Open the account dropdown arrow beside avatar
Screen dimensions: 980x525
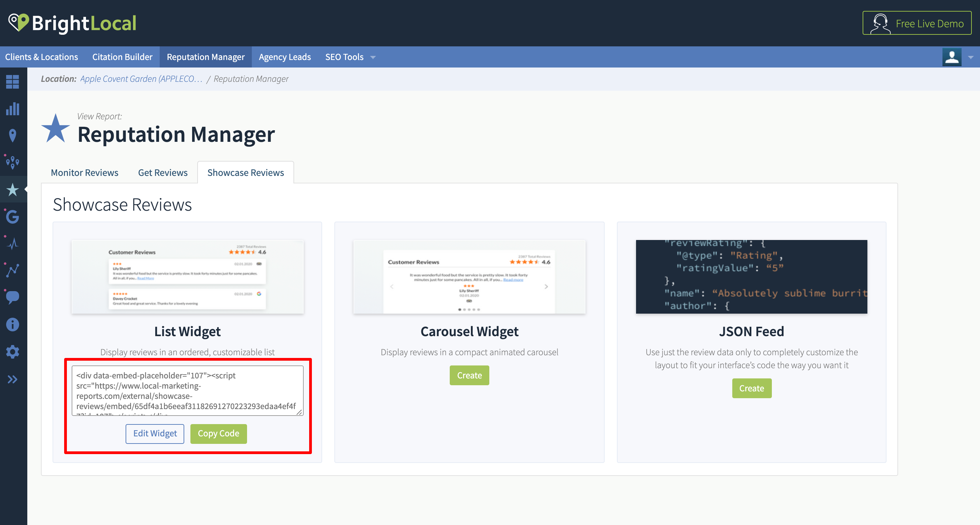(x=970, y=57)
